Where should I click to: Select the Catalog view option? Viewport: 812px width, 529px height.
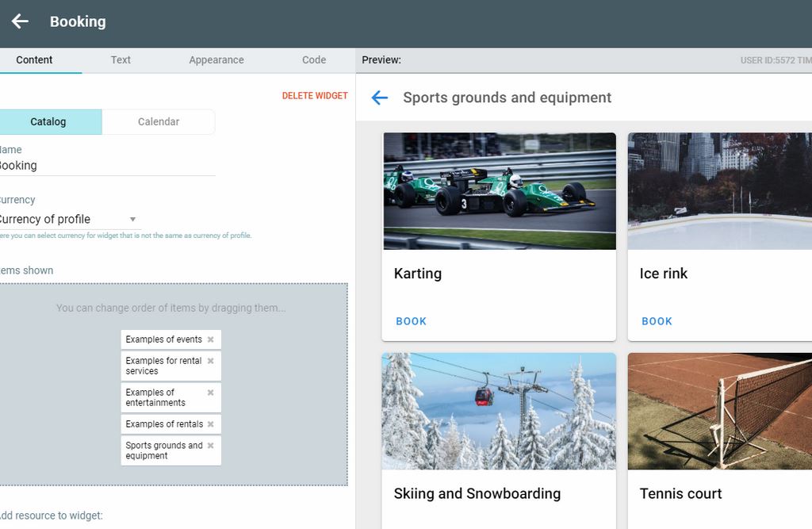(x=50, y=122)
